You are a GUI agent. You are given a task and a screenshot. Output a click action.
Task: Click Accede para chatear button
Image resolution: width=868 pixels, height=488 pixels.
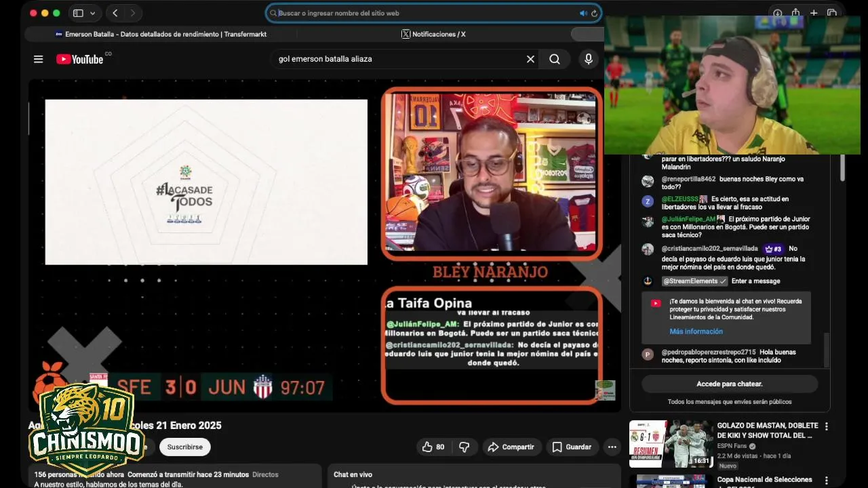730,384
